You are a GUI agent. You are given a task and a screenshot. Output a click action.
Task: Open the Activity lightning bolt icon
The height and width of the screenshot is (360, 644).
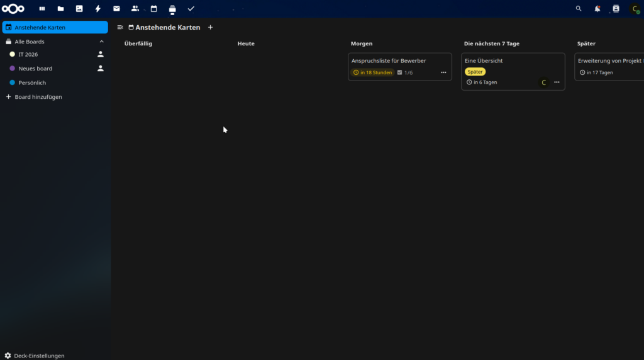point(97,9)
